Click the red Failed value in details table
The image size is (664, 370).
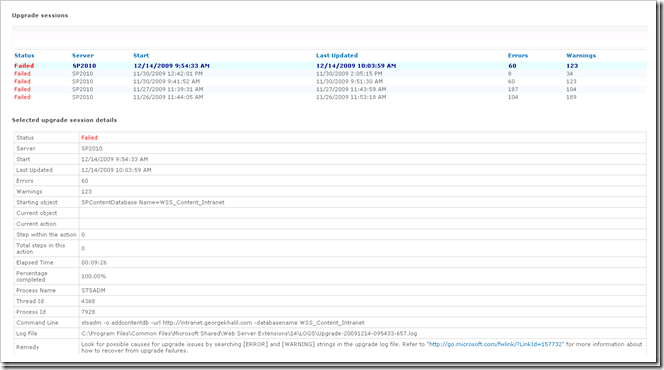pos(89,138)
